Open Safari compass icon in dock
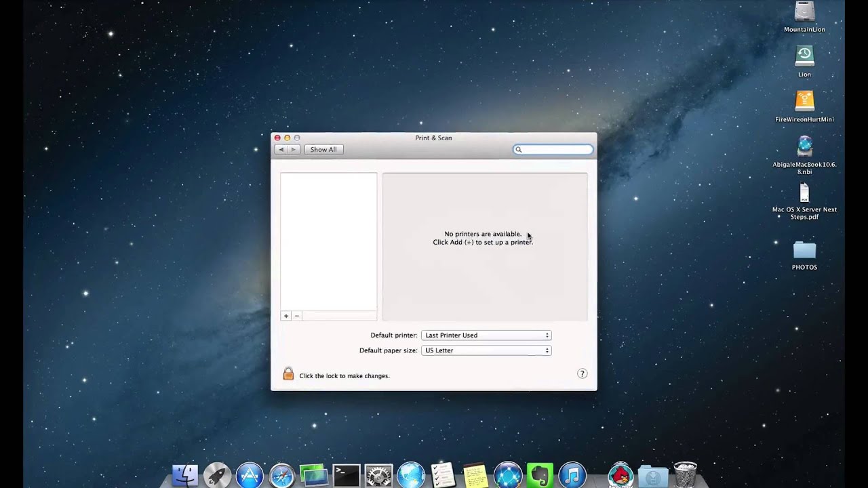This screenshot has height=488, width=868. pos(281,475)
